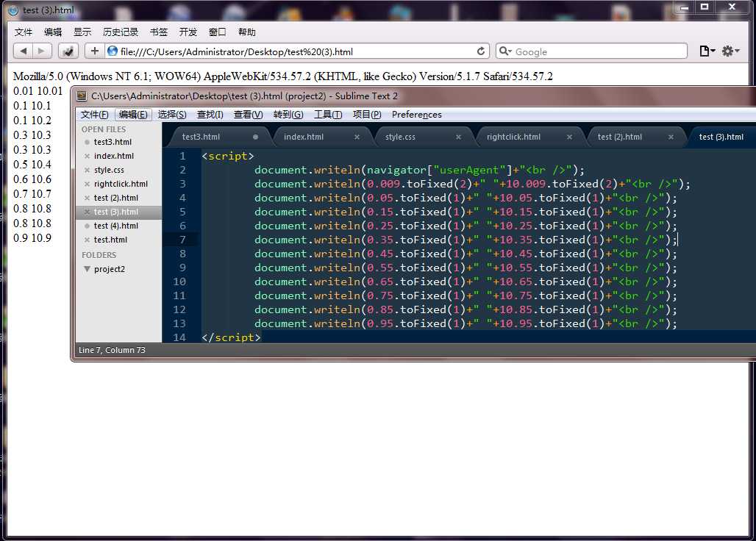Close test.html from sidebar x icon
The image size is (756, 541).
pos(87,240)
